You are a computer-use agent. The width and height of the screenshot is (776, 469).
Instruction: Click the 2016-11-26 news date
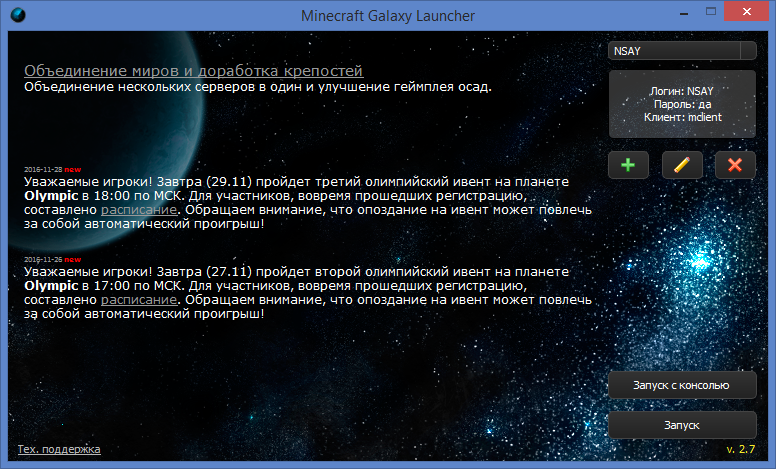click(x=44, y=260)
